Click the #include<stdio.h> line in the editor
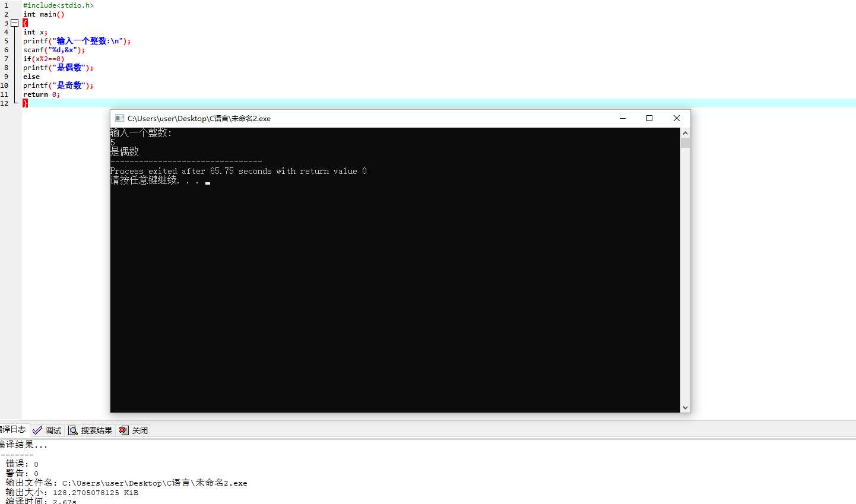Image resolution: width=856 pixels, height=504 pixels. (x=58, y=5)
